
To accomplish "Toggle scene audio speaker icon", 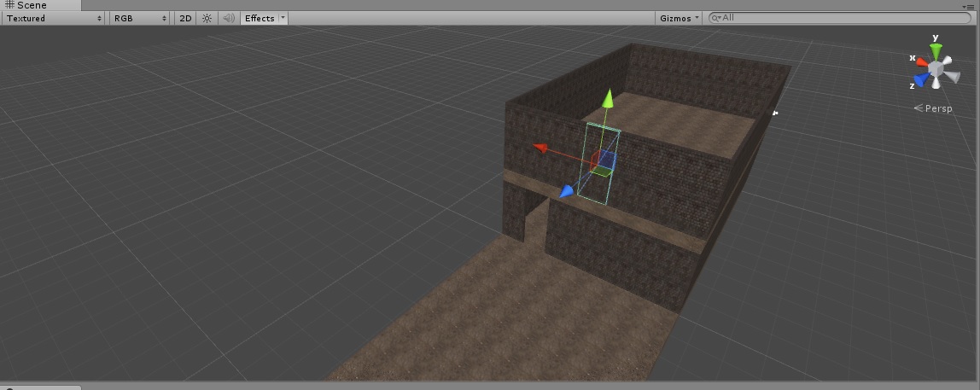I will pos(228,18).
